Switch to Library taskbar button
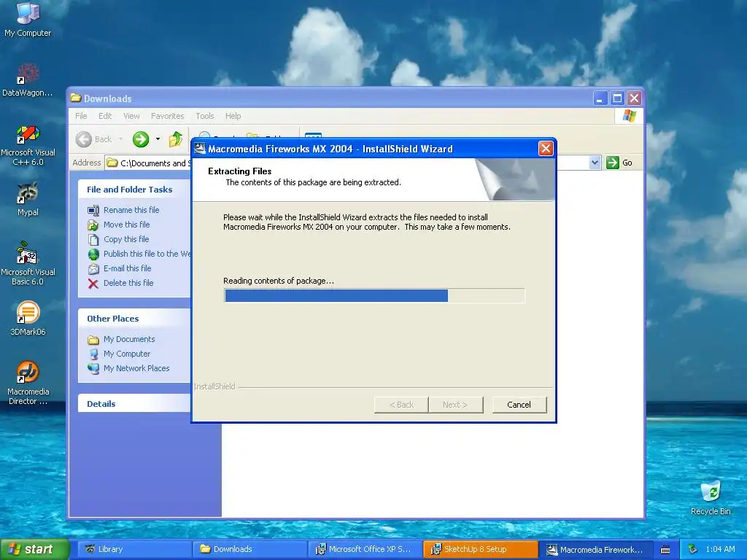The width and height of the screenshot is (747, 560). tap(134, 549)
